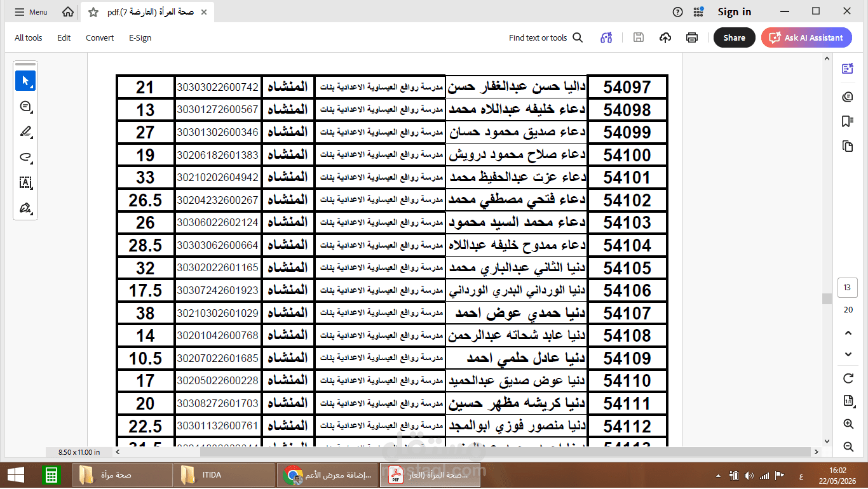This screenshot has width=868, height=489.
Task: Open the Page thumbnails panel icon
Action: (847, 147)
